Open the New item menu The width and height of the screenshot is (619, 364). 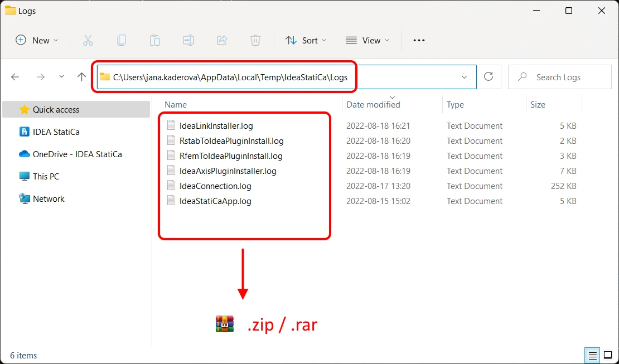(37, 40)
